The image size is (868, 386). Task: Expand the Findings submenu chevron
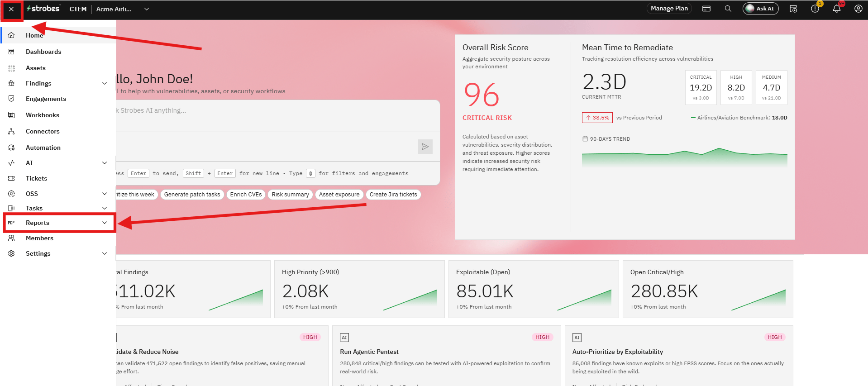point(105,83)
